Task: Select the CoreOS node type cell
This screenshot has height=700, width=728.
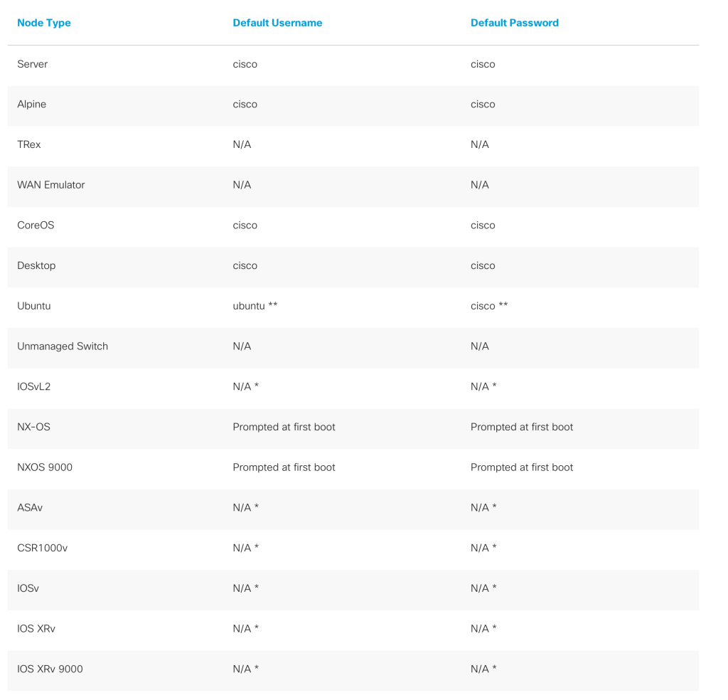Action: click(36, 225)
